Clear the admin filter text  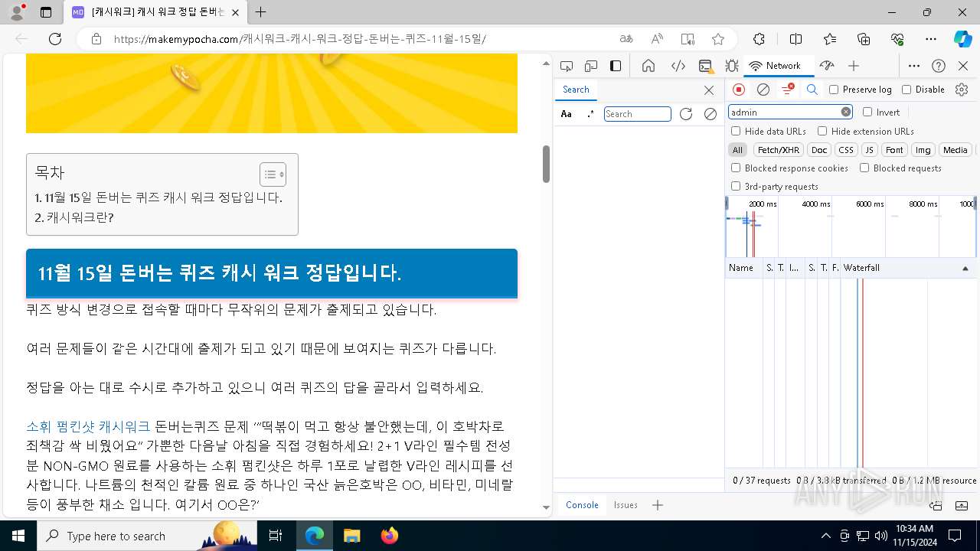[x=846, y=112]
